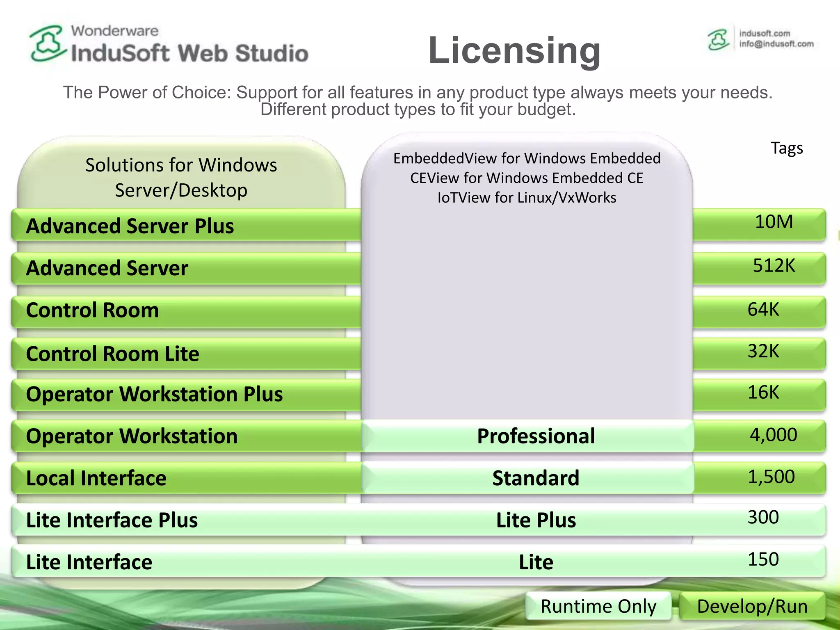Image resolution: width=840 pixels, height=630 pixels.
Task: Click the 4,000 tags value
Action: 774,435
